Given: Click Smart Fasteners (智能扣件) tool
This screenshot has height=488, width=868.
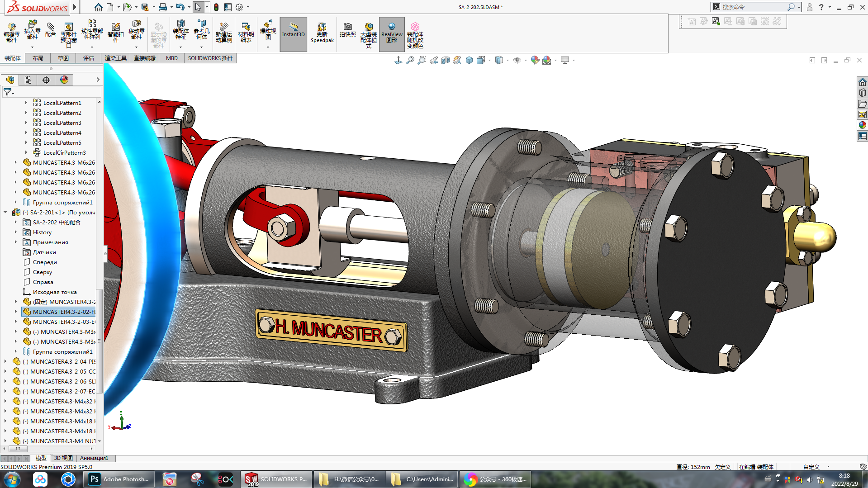Looking at the screenshot, I should pyautogui.click(x=116, y=33).
